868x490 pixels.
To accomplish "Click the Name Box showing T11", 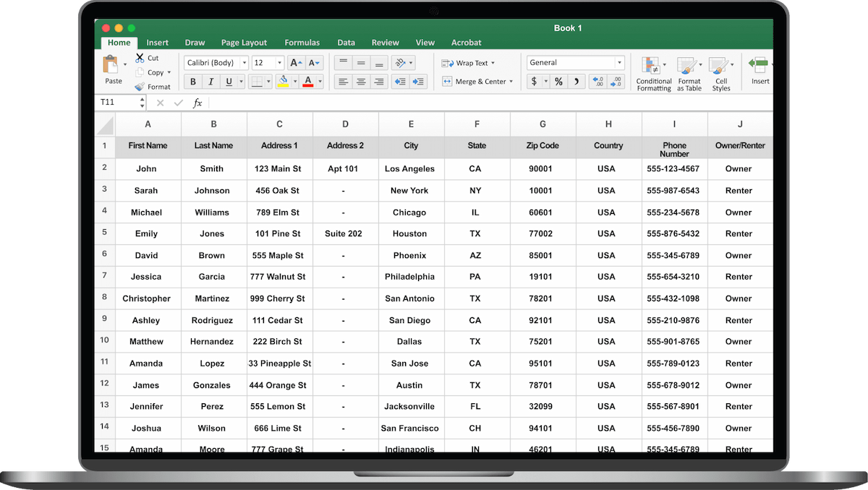I will [119, 103].
